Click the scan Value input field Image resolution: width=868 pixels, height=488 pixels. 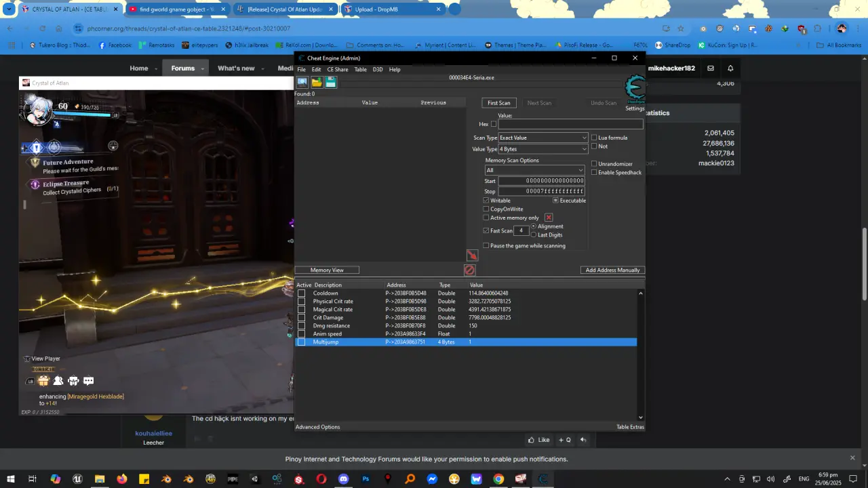tap(570, 124)
